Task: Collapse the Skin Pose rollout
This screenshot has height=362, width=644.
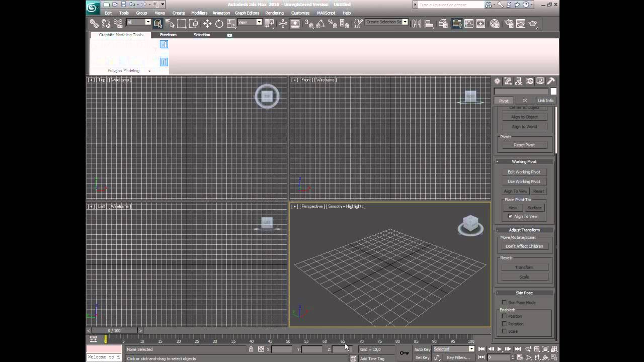Action: [x=524, y=293]
